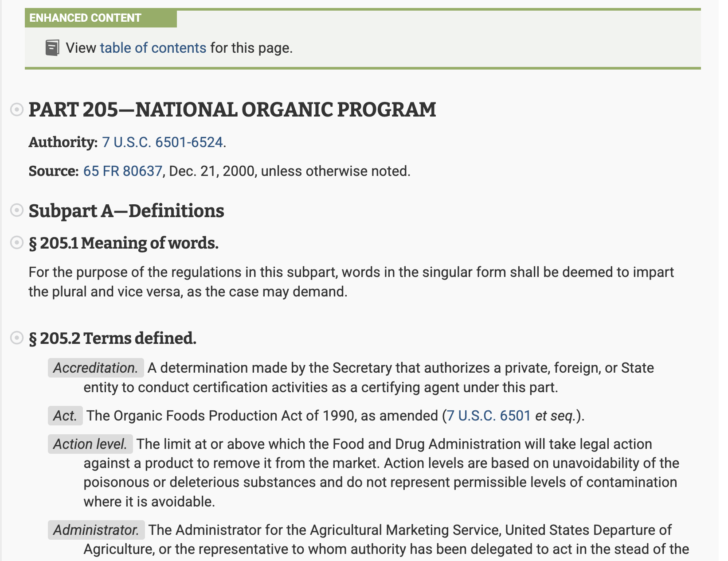Click the circle icon beside PART 205 heading
The width and height of the screenshot is (728, 561).
click(x=17, y=109)
